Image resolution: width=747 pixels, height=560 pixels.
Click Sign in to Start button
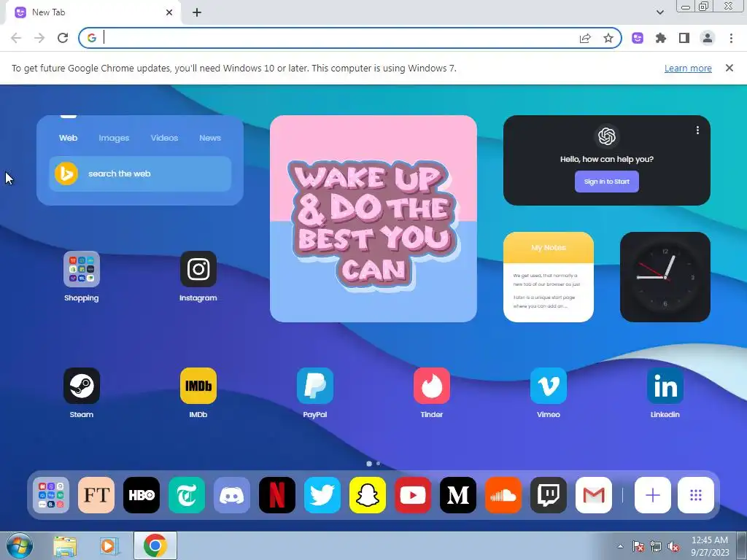(x=607, y=182)
